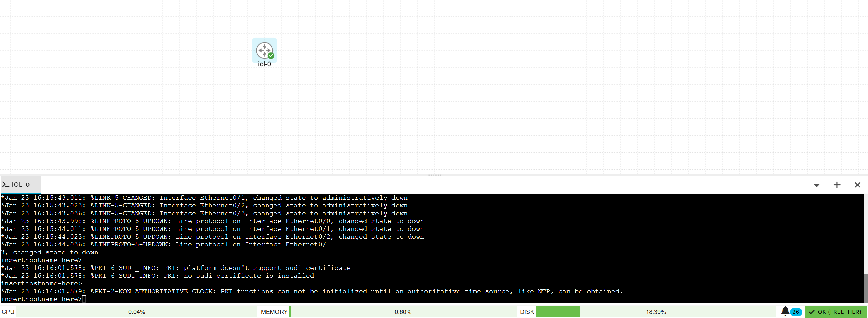Viewport: 868px width, 318px height.
Task: Click the iol-0 node name label
Action: [x=264, y=64]
